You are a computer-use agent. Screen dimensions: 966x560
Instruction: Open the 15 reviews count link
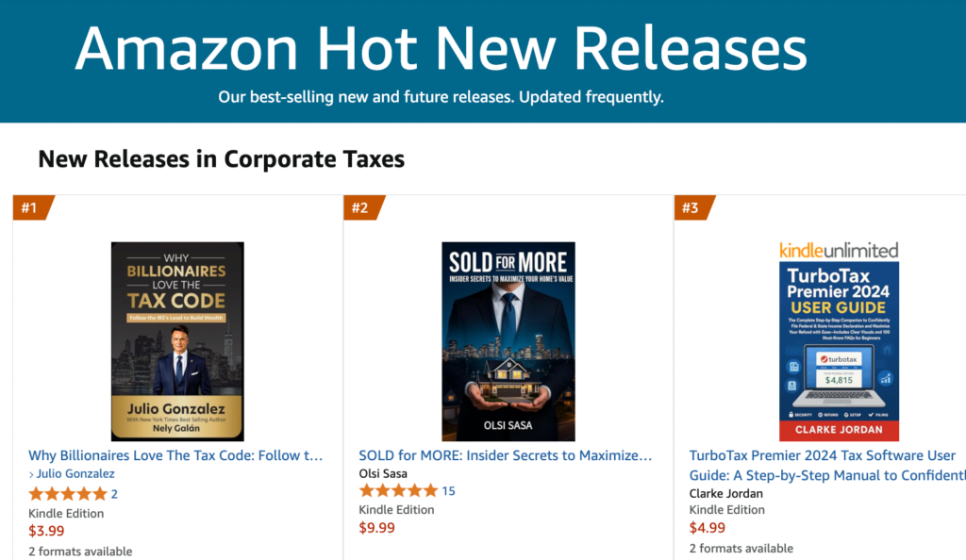(448, 490)
